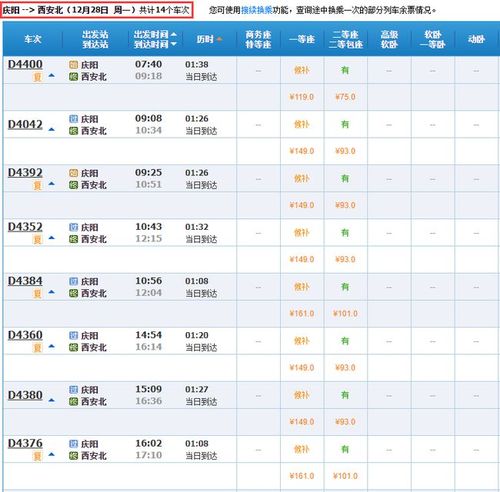
Task: Open train D4384 details link
Action: [x=25, y=281]
